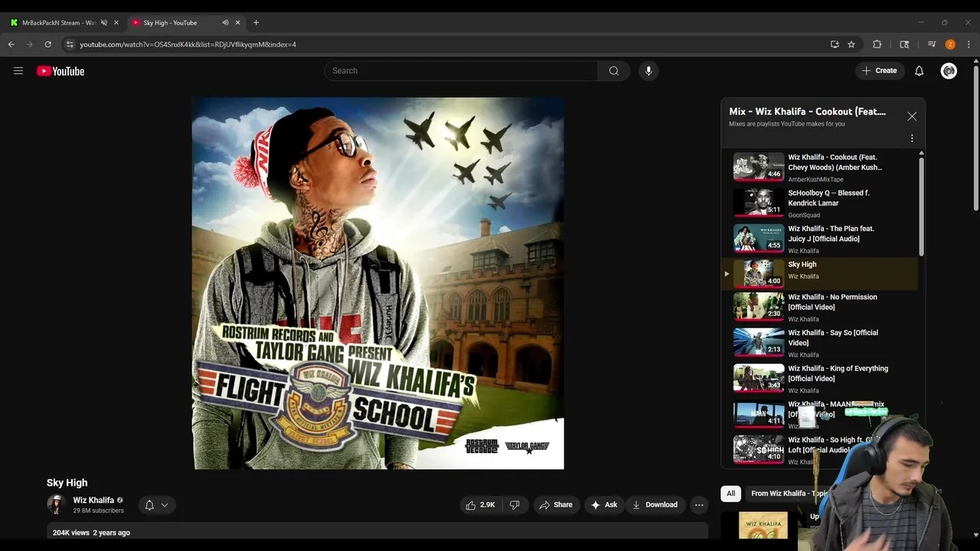Viewport: 980px width, 551px height.
Task: Open more actions ellipsis below video
Action: point(699,505)
